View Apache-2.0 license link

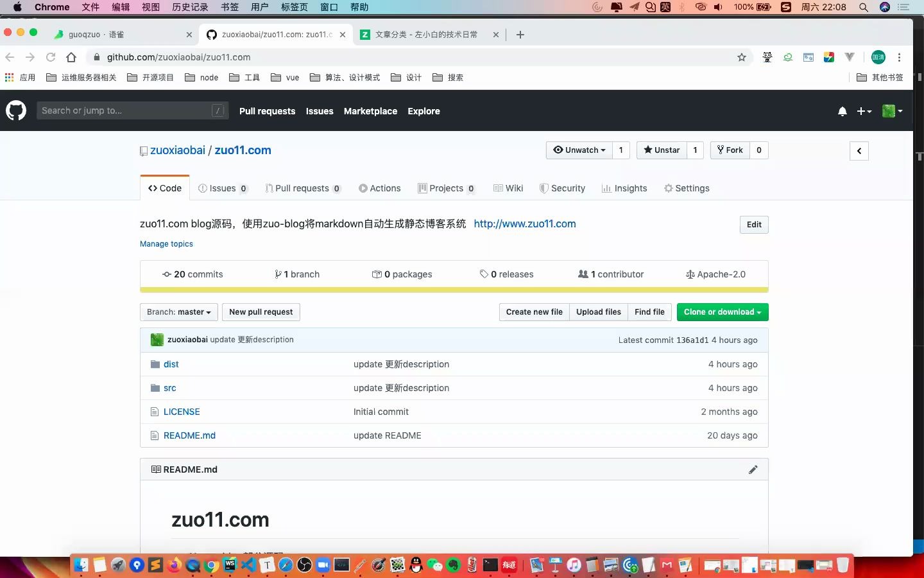pyautogui.click(x=715, y=274)
